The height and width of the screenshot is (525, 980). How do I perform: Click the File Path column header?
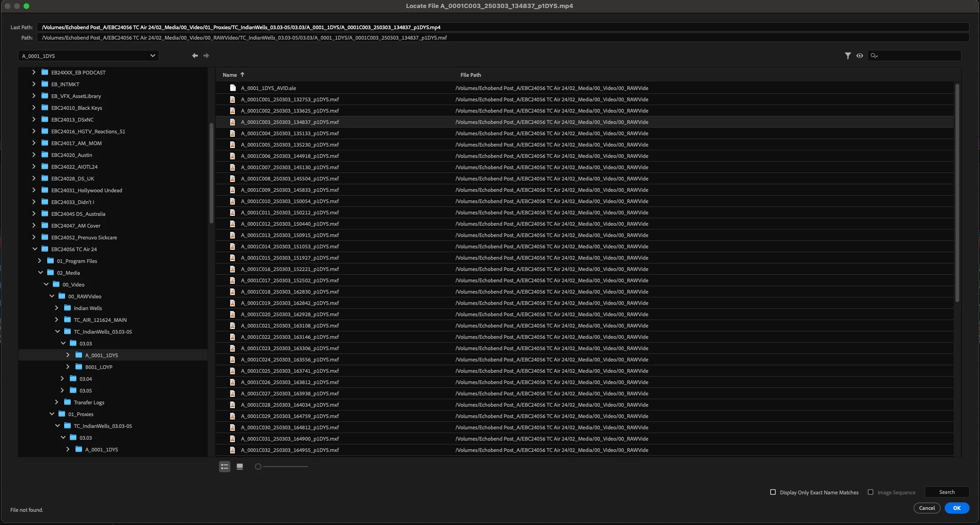(470, 75)
